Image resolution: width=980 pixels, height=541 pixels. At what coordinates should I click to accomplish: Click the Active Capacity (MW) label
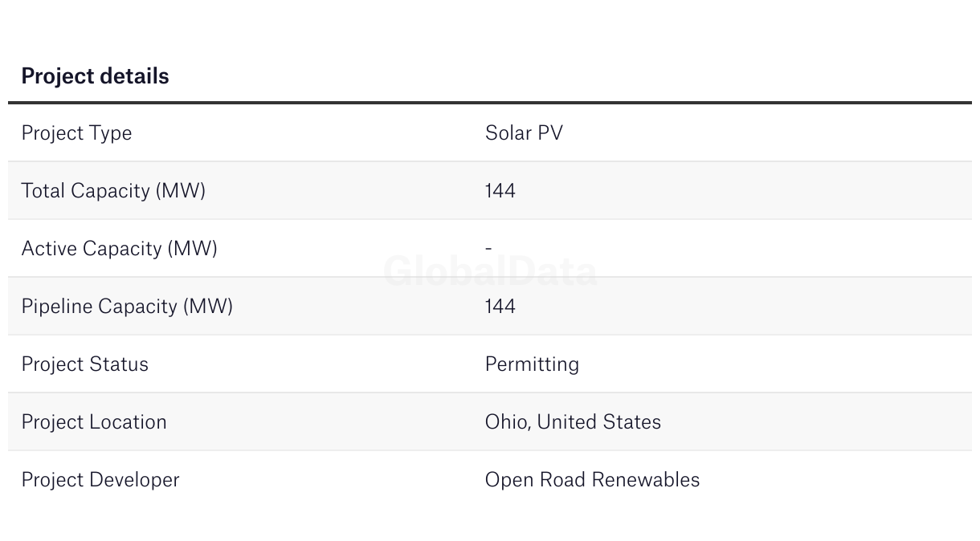click(119, 248)
